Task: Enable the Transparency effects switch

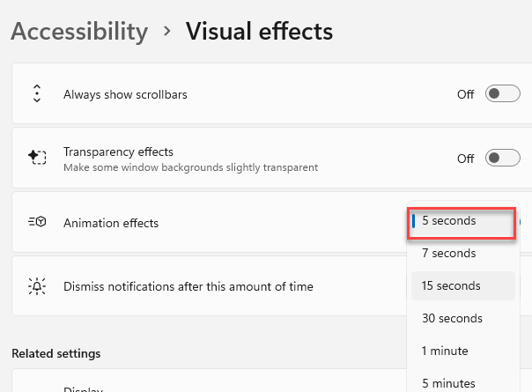Action: pos(502,158)
